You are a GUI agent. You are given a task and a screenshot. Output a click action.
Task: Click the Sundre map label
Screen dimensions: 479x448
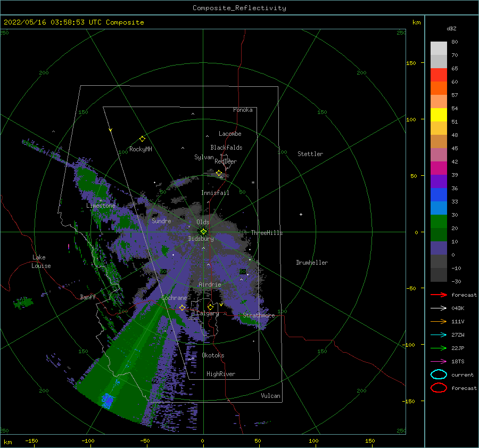tap(161, 221)
